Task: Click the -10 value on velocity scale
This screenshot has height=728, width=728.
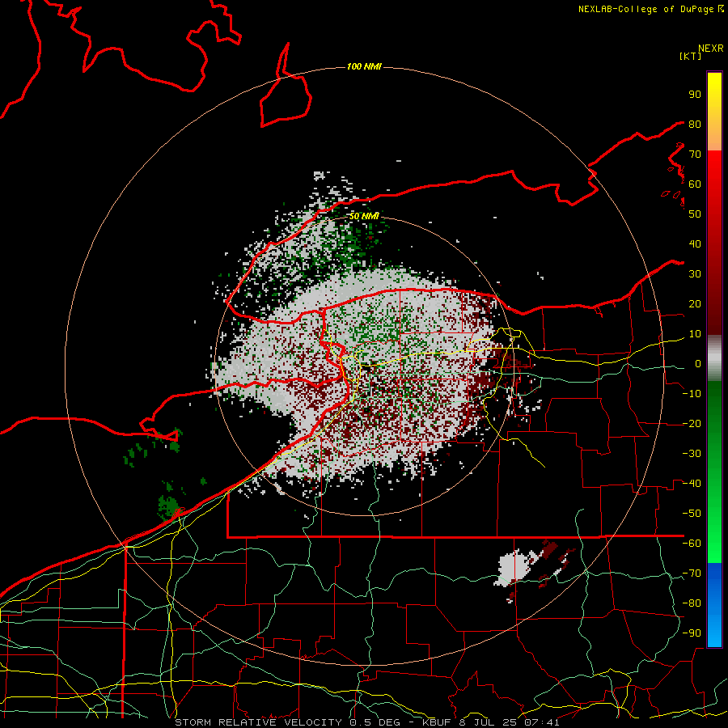Action: click(692, 394)
